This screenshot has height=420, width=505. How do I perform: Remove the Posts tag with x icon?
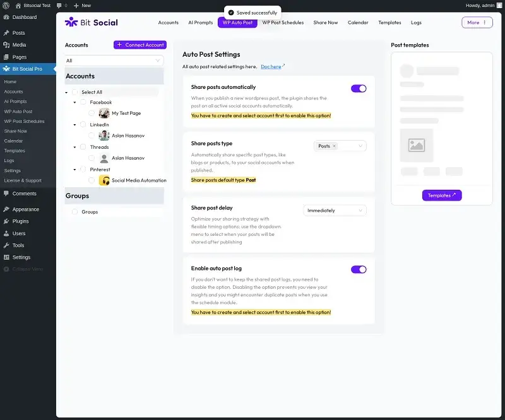tap(335, 146)
